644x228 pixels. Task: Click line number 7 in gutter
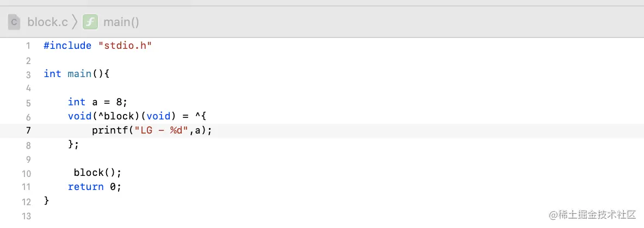[x=28, y=130]
